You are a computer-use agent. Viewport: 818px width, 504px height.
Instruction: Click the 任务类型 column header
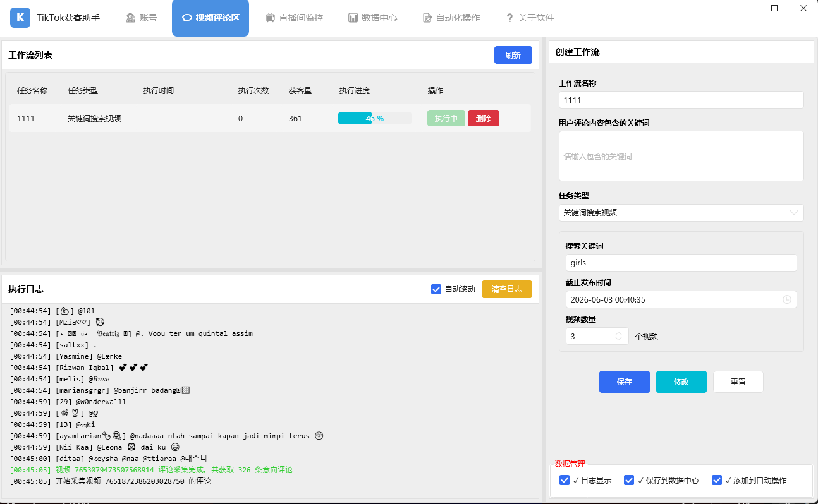(x=83, y=91)
